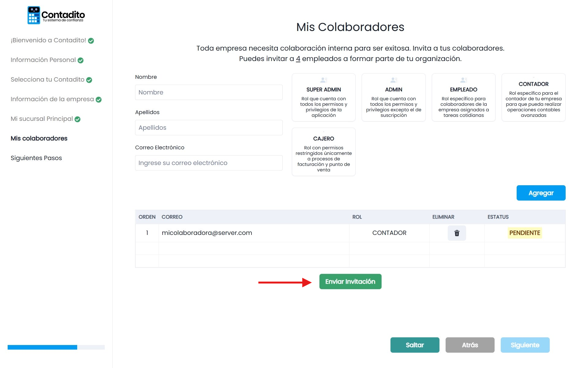The width and height of the screenshot is (588, 368).
Task: Click the underlined number 4 in description
Action: [x=298, y=59]
